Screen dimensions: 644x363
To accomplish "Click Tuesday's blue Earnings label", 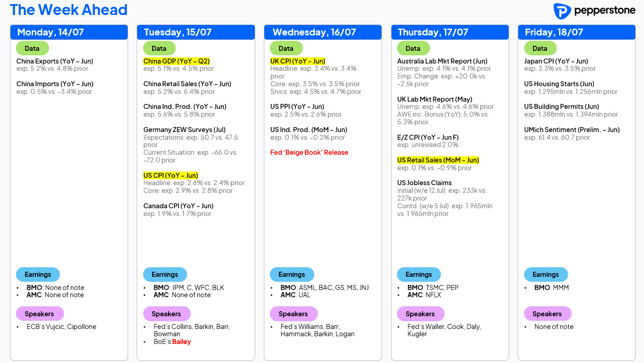I will click(x=165, y=275).
